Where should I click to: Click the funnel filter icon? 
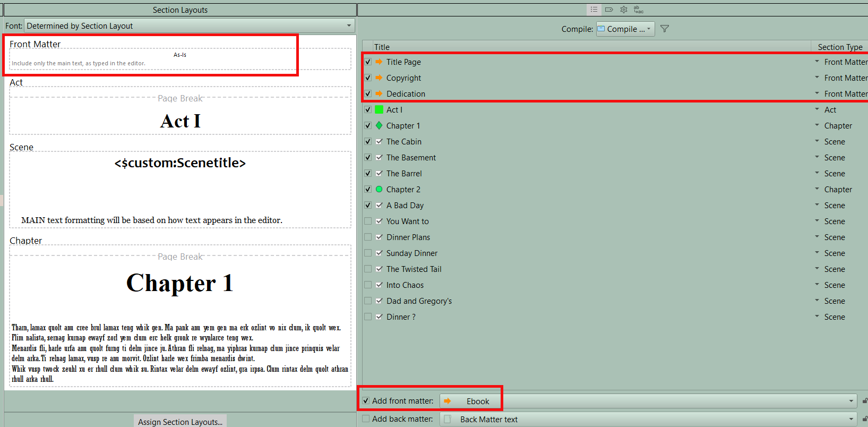pos(665,29)
